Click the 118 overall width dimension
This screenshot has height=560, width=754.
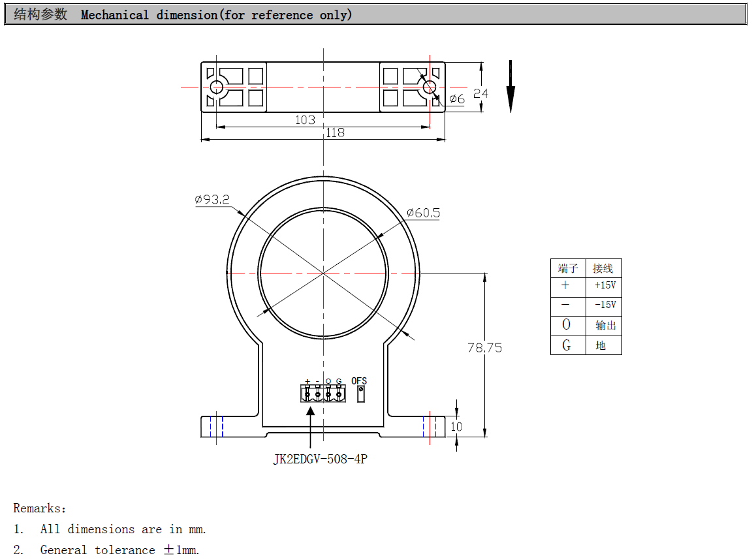pyautogui.click(x=334, y=132)
